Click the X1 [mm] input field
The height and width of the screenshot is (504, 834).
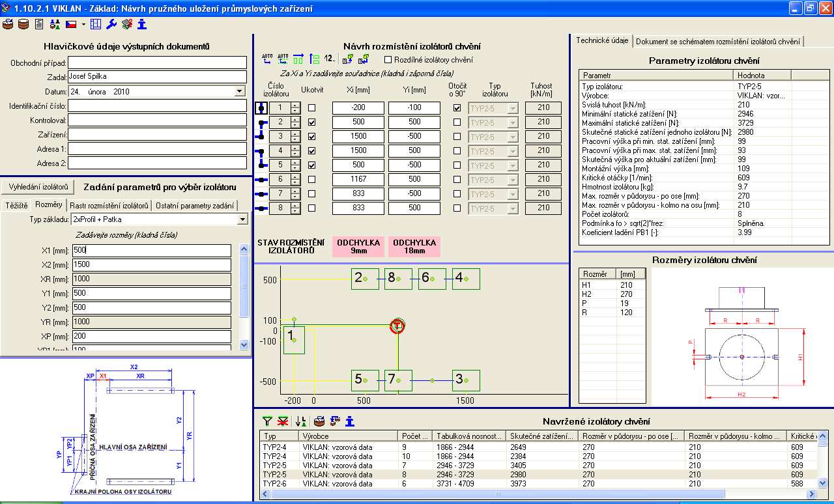click(152, 250)
